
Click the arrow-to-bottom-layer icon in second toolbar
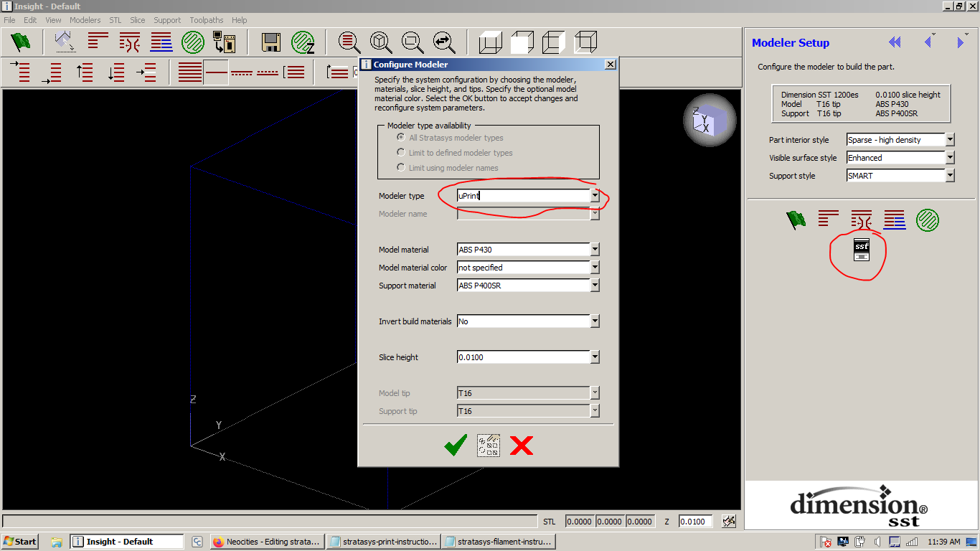(x=52, y=72)
